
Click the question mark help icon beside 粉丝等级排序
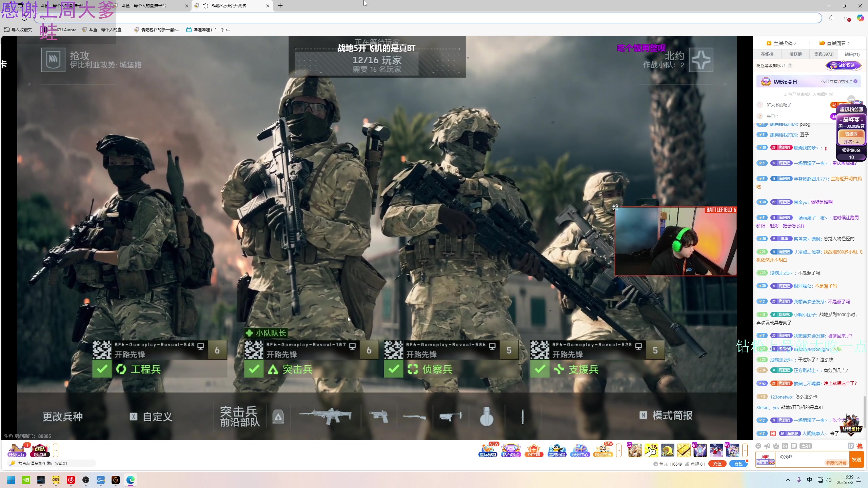[790, 66]
